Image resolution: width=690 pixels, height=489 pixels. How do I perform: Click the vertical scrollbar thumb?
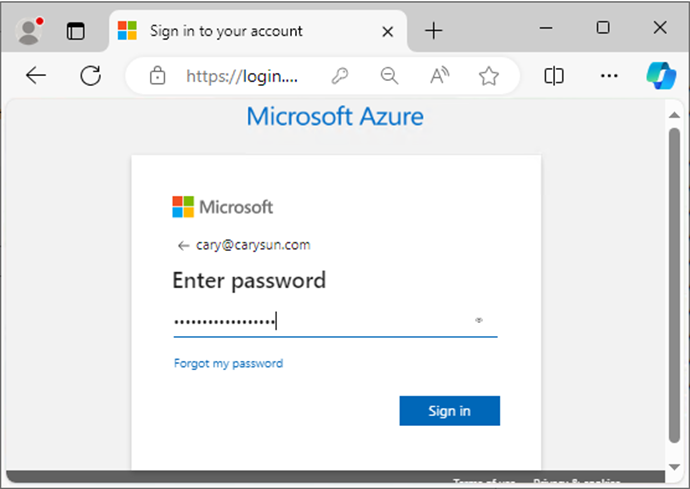[x=674, y=285]
